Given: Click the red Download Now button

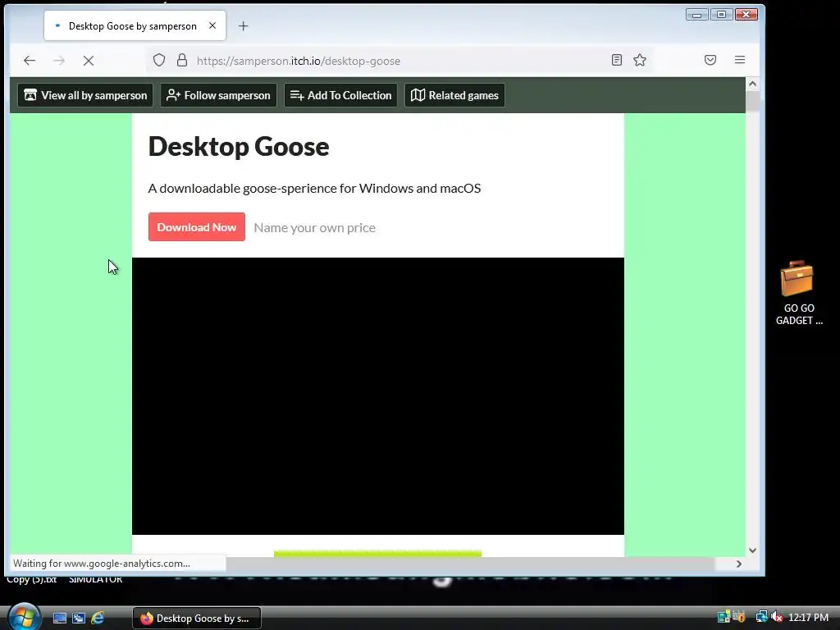Looking at the screenshot, I should (197, 227).
